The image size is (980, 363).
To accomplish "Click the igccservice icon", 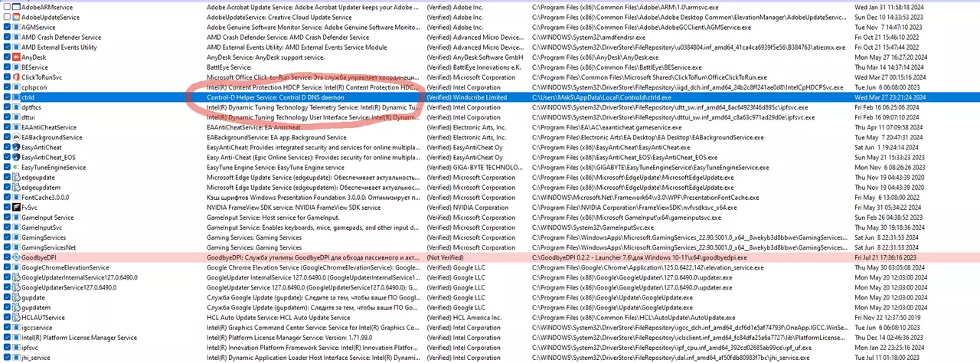I will click(16, 327).
